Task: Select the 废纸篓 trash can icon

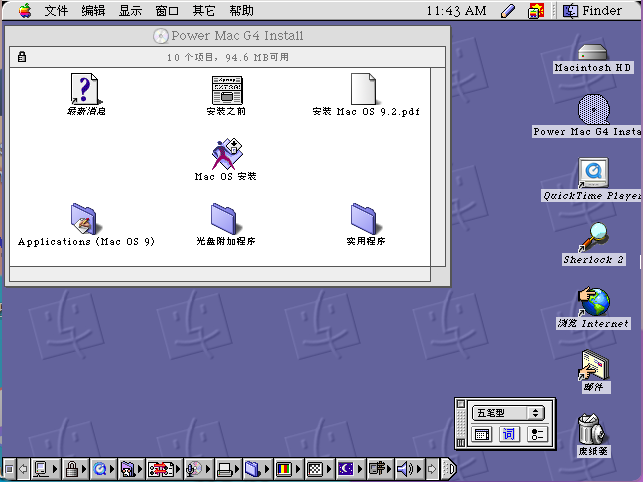Action: pyautogui.click(x=591, y=429)
